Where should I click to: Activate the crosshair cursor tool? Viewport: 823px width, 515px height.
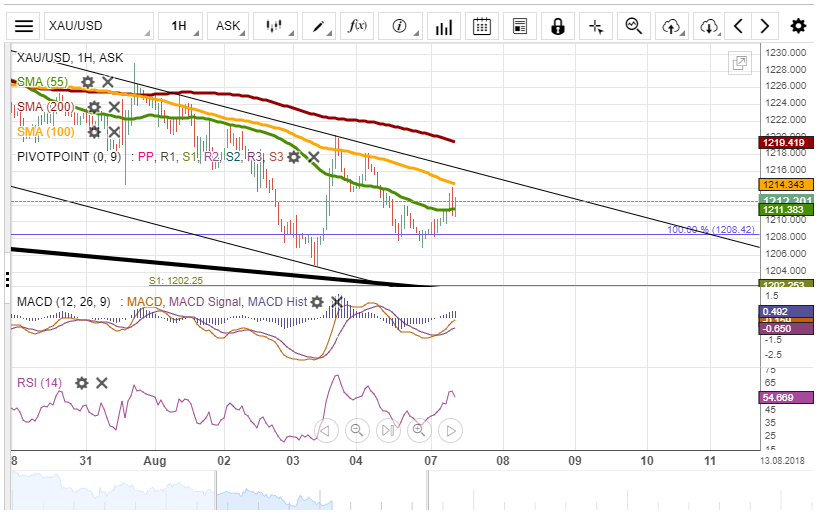596,26
